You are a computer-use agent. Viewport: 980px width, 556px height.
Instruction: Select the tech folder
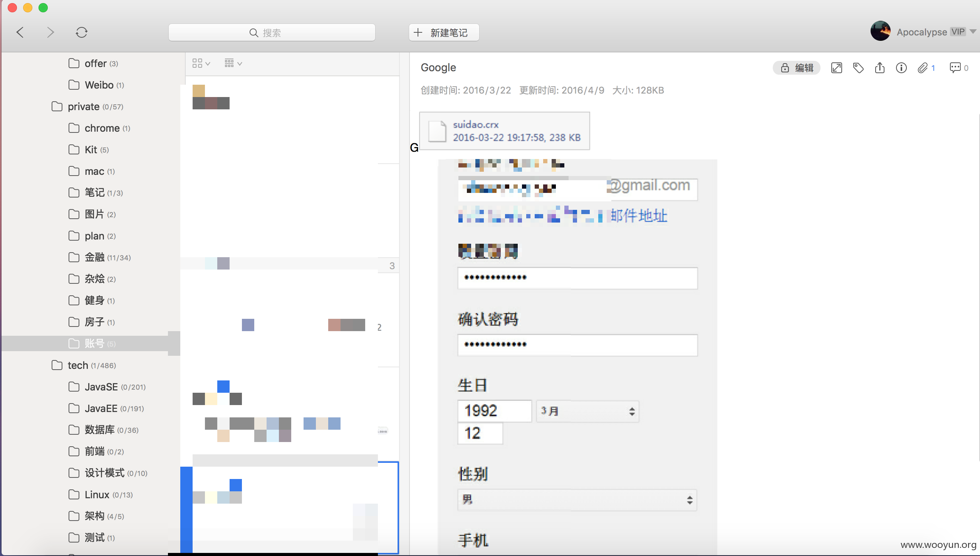click(84, 365)
